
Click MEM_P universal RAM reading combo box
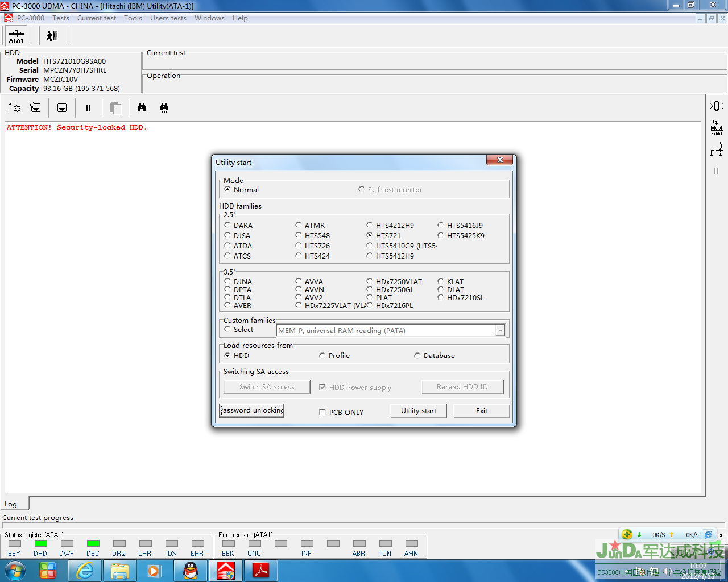tap(386, 331)
